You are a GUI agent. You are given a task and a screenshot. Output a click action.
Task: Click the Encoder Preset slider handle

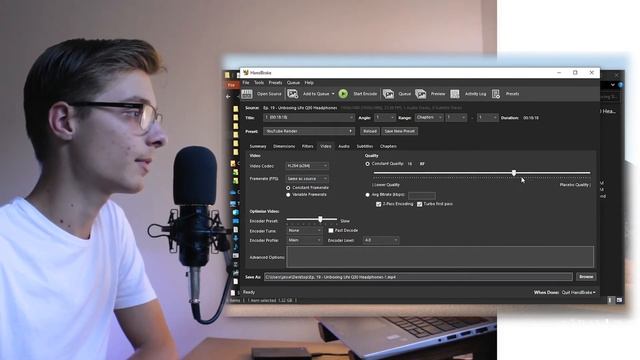click(x=320, y=220)
